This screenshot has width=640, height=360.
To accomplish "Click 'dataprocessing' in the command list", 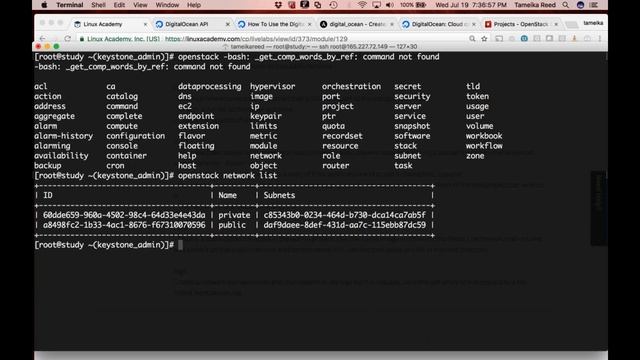I will coord(209,87).
